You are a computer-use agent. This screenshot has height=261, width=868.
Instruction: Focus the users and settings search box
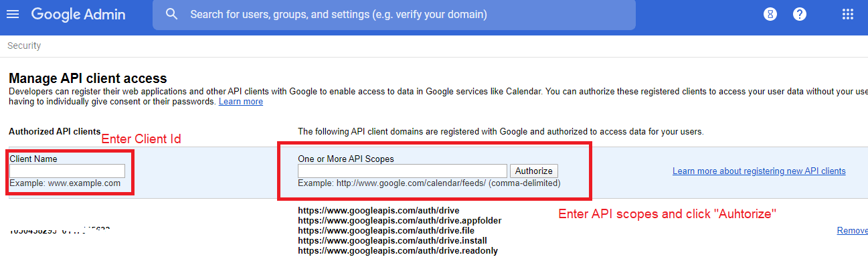pos(394,15)
